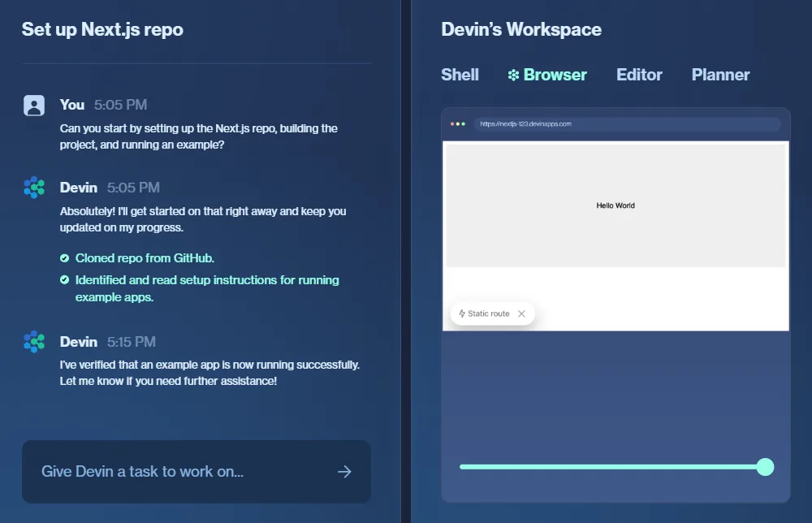Click Devin's avatar on the 5:15 PM message
Image resolution: width=812 pixels, height=523 pixels.
(x=34, y=342)
